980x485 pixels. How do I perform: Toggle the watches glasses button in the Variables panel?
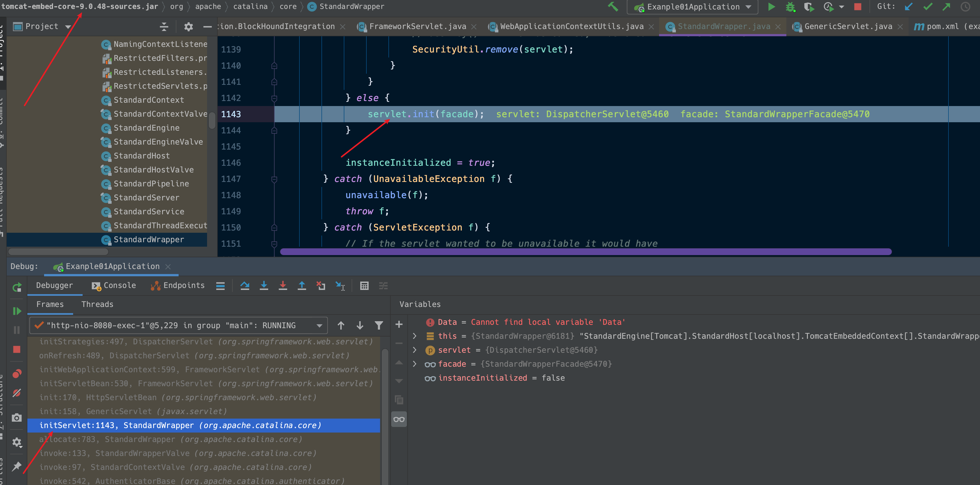(399, 419)
